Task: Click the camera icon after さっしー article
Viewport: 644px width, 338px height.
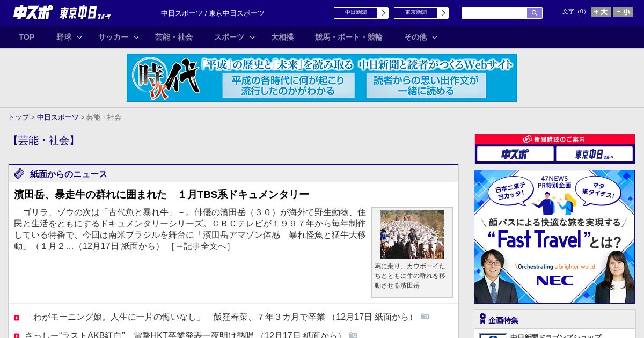Action: click(353, 335)
